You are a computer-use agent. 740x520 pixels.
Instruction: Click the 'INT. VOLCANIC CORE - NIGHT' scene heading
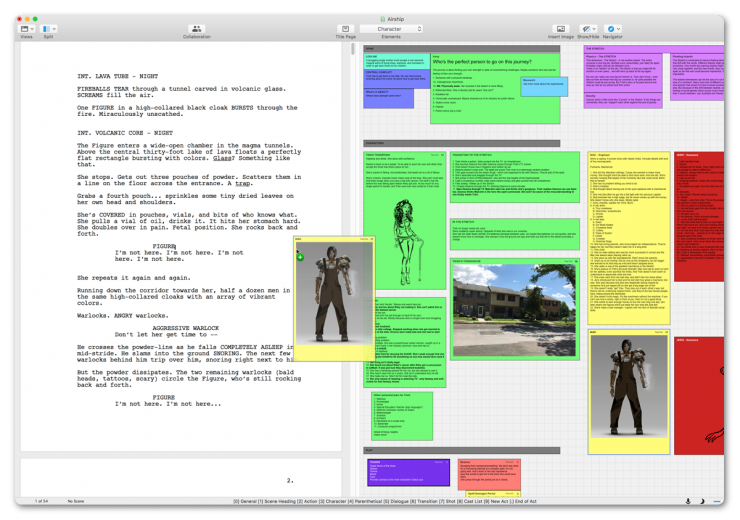125,133
